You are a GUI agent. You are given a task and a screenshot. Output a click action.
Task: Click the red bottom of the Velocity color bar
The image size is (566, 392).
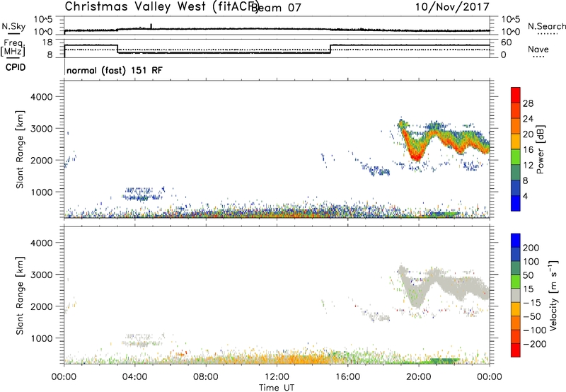(x=516, y=350)
